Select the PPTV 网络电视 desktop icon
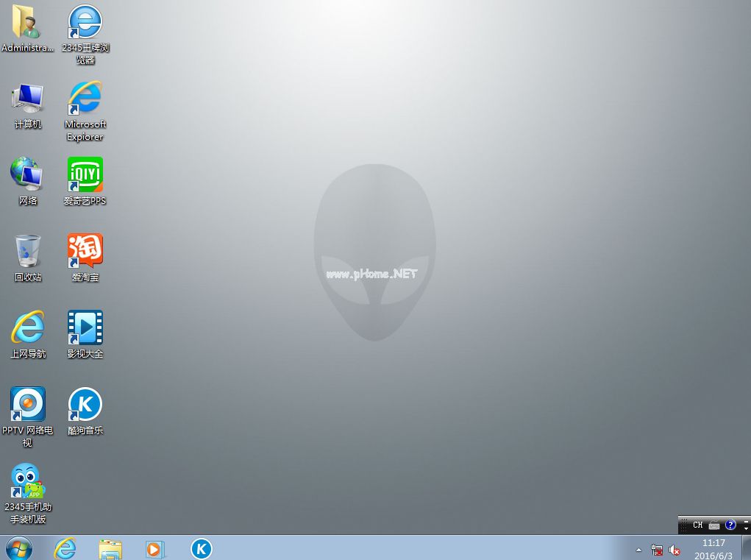751x560 pixels. coord(28,405)
